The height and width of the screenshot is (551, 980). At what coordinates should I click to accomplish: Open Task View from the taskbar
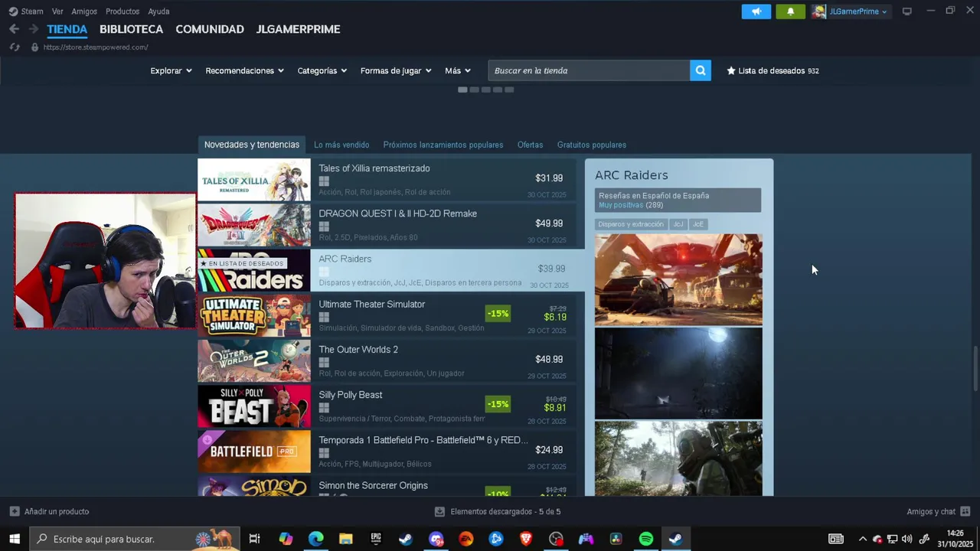[255, 539]
